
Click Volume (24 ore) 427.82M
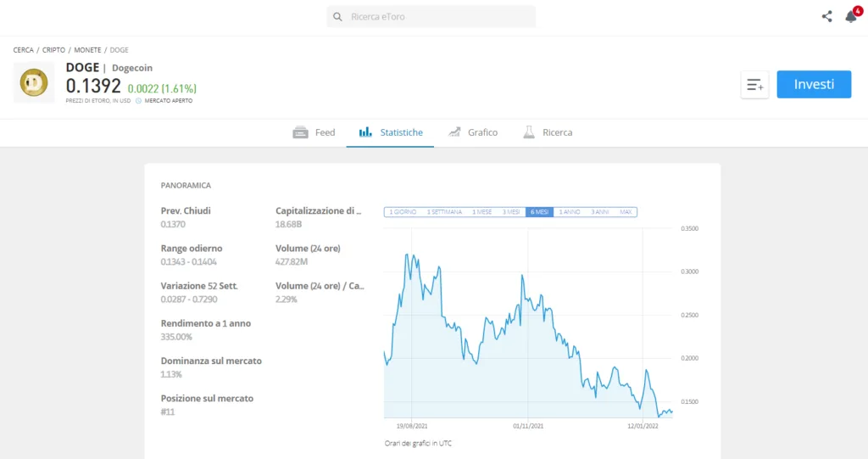click(292, 261)
